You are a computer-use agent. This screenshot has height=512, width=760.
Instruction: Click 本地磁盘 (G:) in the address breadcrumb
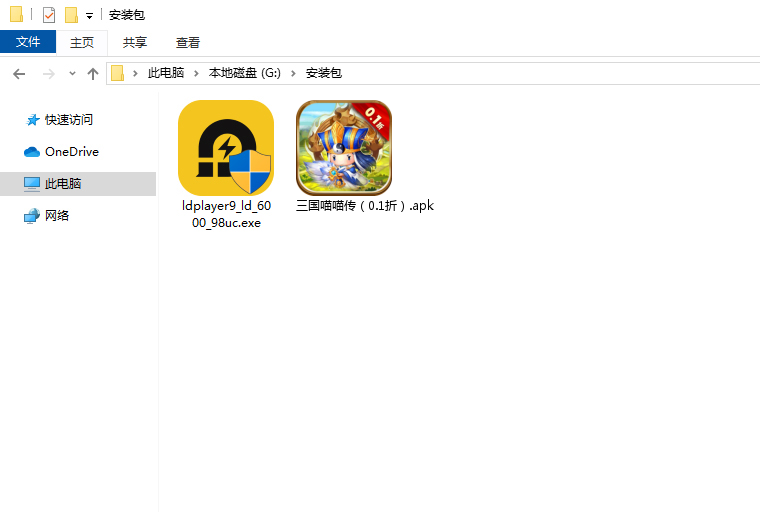pos(246,74)
